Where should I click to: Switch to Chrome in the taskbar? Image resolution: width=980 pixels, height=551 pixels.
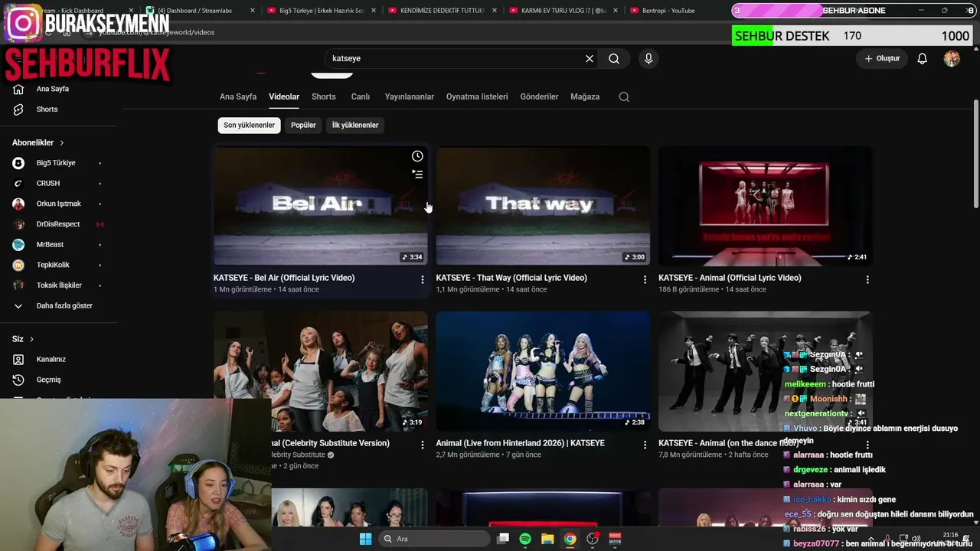tap(570, 539)
